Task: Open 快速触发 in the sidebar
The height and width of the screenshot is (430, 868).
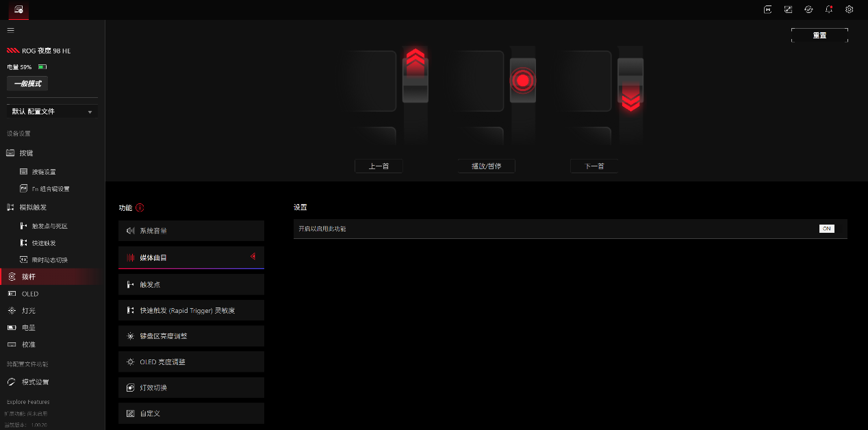Action: 44,243
